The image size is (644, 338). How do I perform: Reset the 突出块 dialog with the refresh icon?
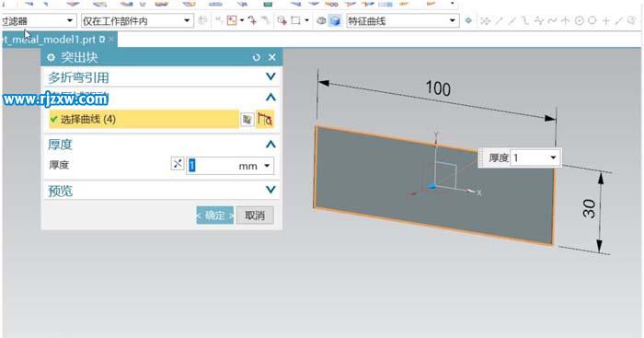257,58
